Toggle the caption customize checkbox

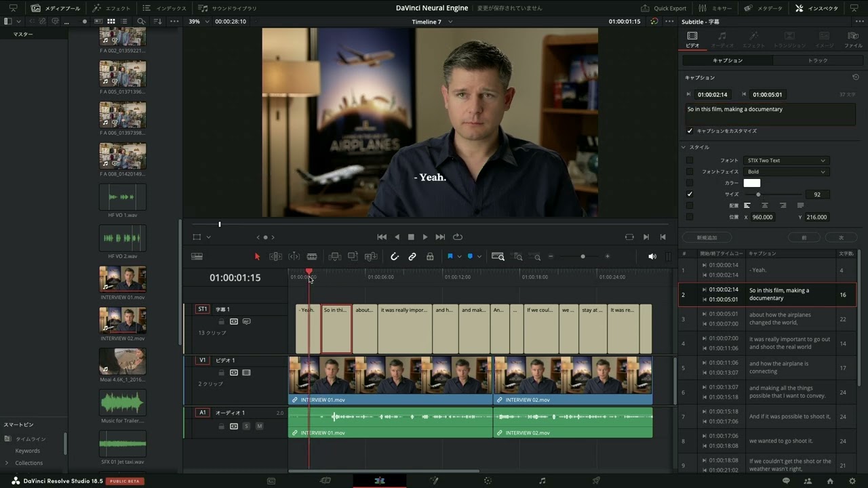point(690,131)
